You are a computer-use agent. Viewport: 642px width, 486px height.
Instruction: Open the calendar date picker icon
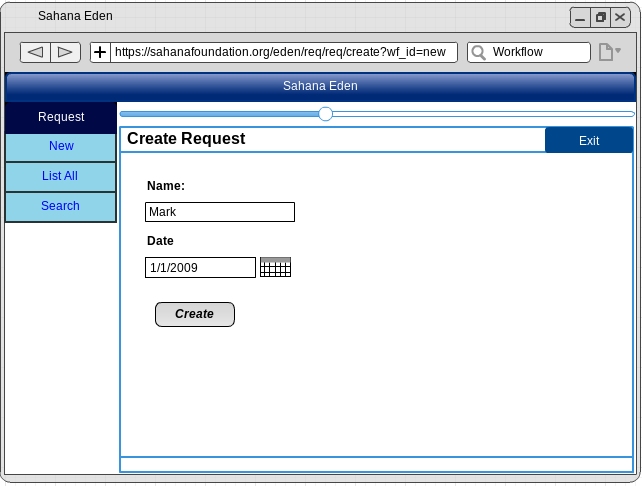click(275, 267)
